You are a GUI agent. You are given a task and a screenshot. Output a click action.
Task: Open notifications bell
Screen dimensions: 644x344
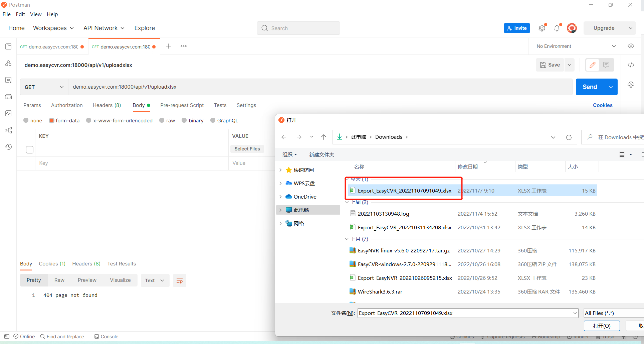click(557, 28)
